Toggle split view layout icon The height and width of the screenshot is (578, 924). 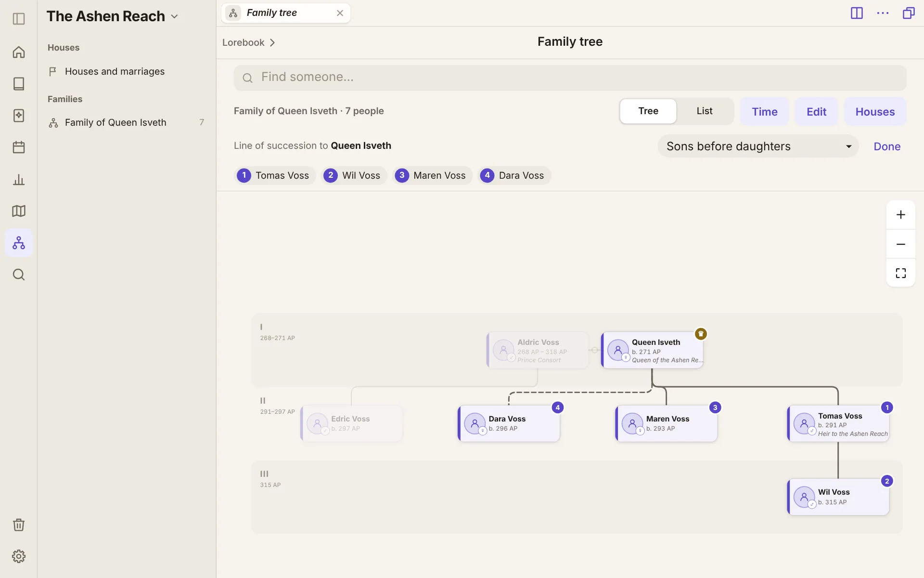(857, 13)
